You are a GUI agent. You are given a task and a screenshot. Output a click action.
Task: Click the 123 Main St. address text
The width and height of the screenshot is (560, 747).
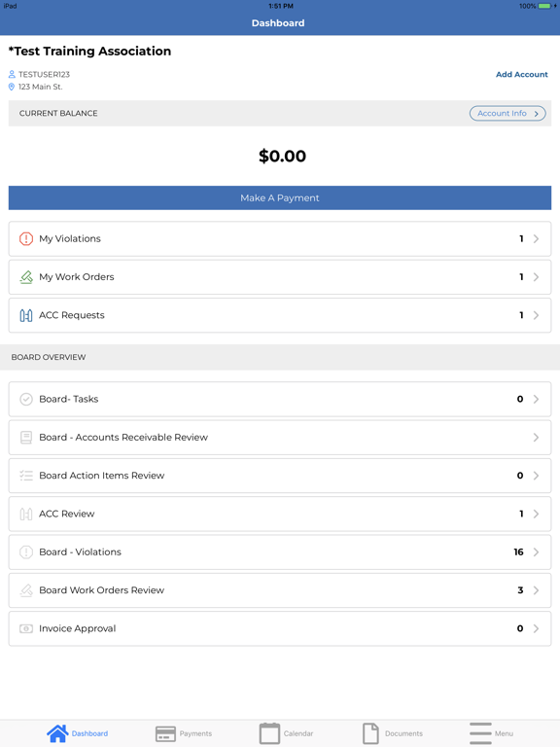(x=41, y=87)
